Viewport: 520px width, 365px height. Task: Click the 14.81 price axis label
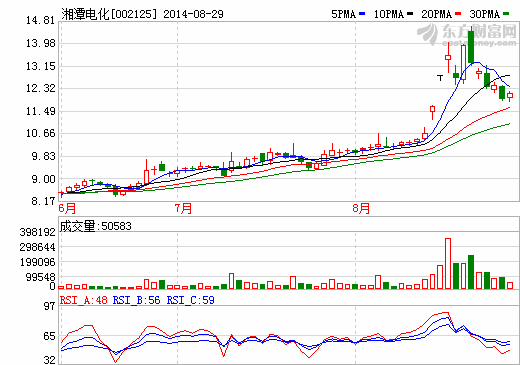(40, 20)
